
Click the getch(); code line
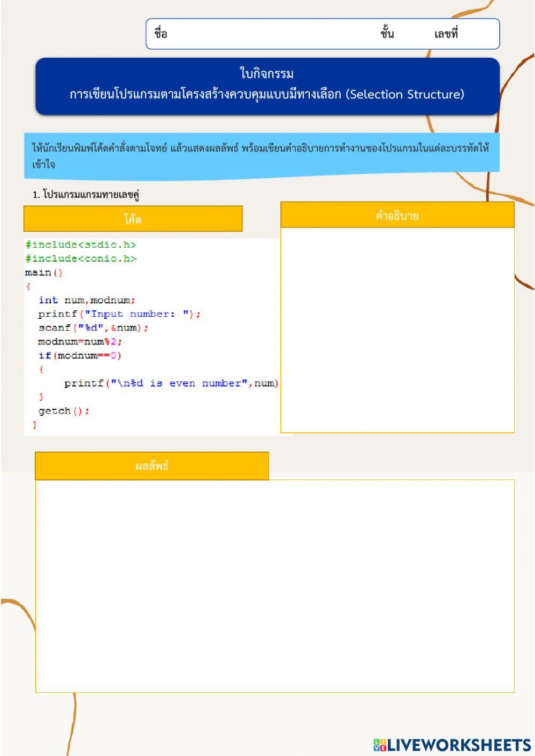(64, 411)
